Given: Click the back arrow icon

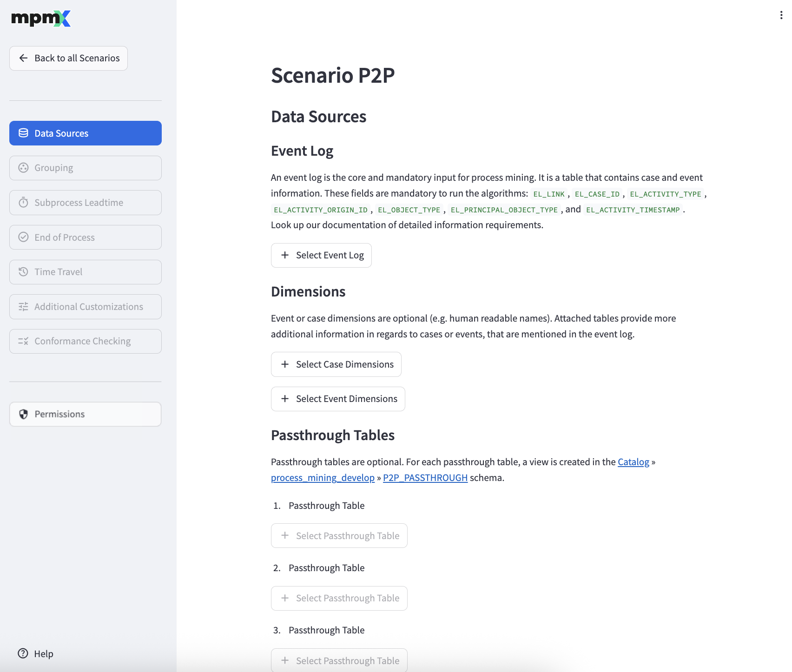Looking at the screenshot, I should (23, 58).
